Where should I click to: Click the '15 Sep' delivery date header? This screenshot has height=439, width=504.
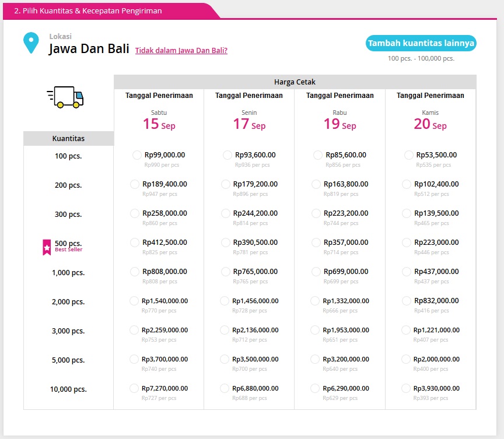pyautogui.click(x=159, y=124)
